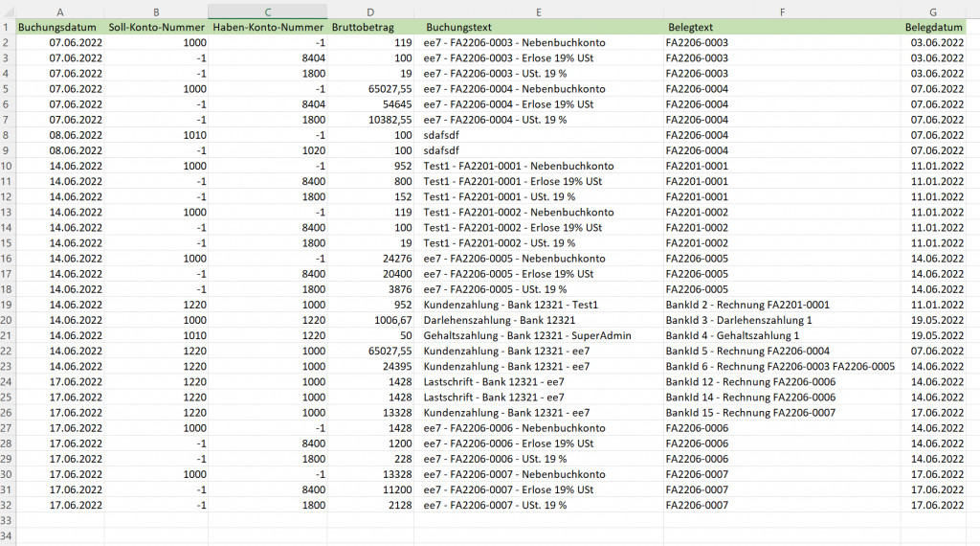
Task: Click the Haben-Konto-Nummer header cell
Action: point(268,28)
